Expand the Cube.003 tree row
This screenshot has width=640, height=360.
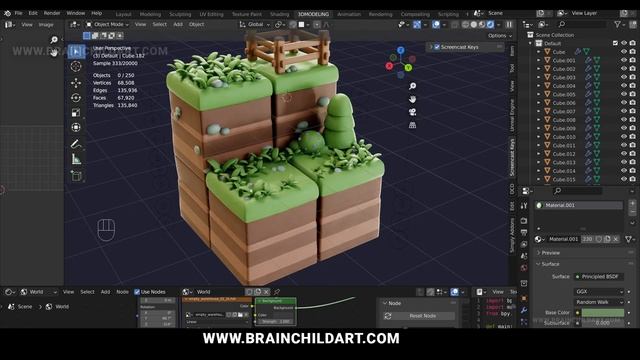click(538, 78)
